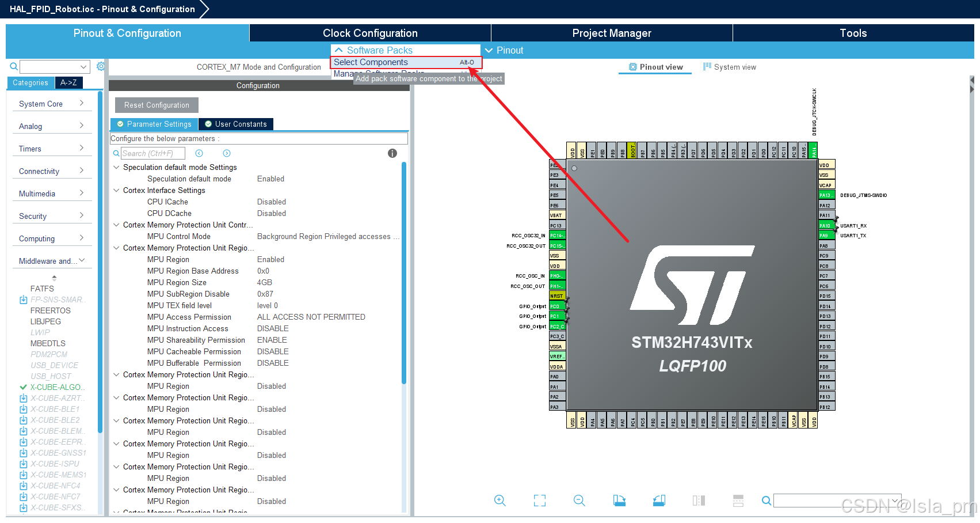Click the download icon beside X-CUBE-BLE1
This screenshot has width=980, height=523.
(24, 409)
